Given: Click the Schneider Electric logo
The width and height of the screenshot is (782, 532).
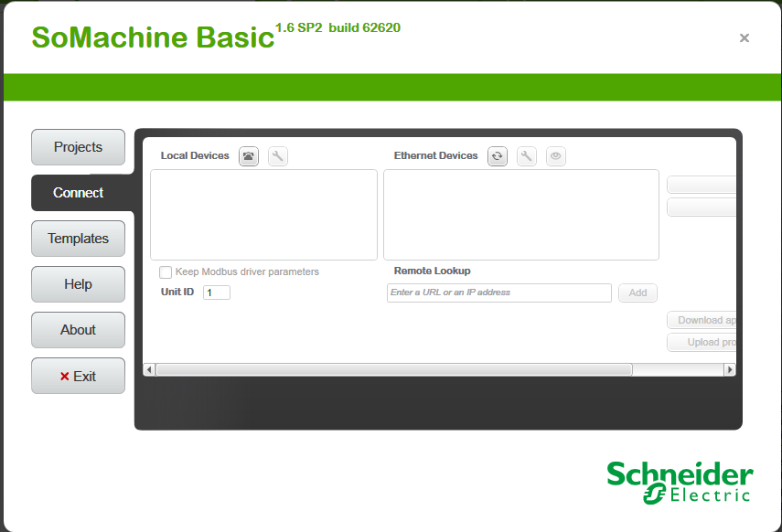Looking at the screenshot, I should click(x=680, y=479).
